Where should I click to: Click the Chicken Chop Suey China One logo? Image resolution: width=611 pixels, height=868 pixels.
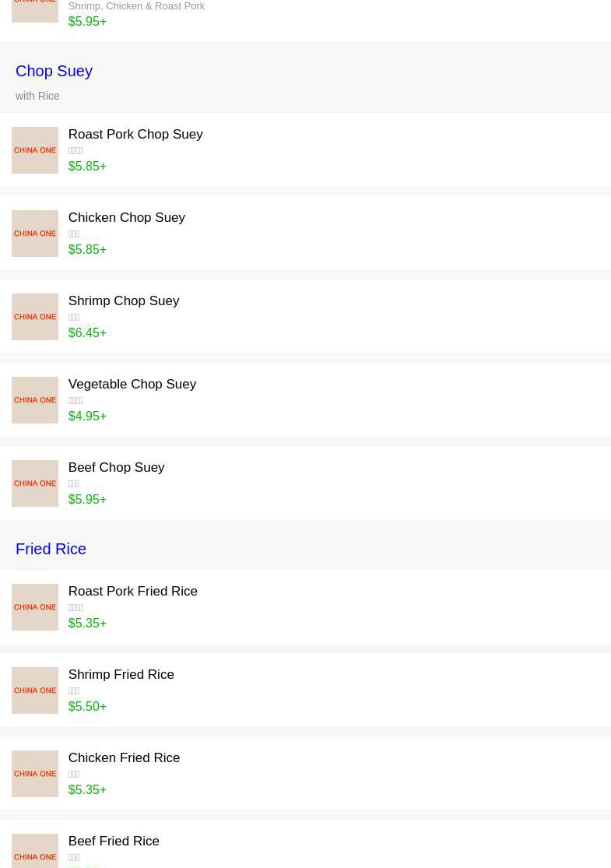[35, 234]
